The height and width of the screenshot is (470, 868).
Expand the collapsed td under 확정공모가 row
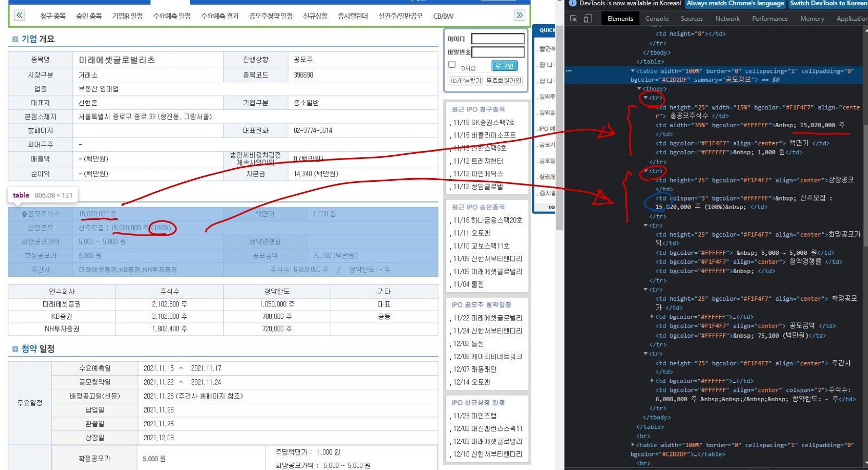652,317
